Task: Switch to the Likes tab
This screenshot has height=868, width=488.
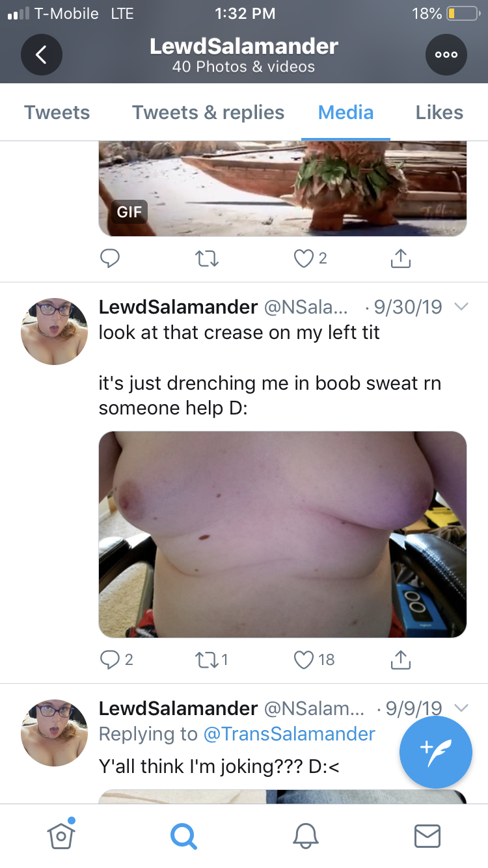Action: tap(439, 113)
